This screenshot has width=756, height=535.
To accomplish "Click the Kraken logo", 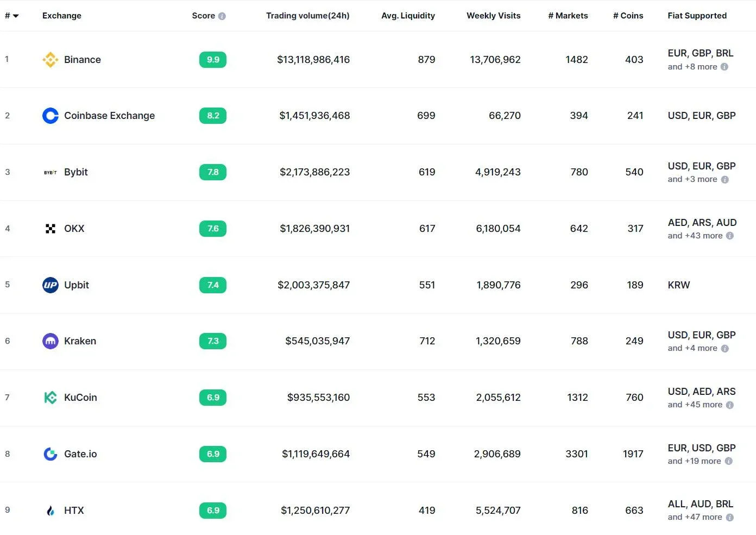I will tap(50, 341).
